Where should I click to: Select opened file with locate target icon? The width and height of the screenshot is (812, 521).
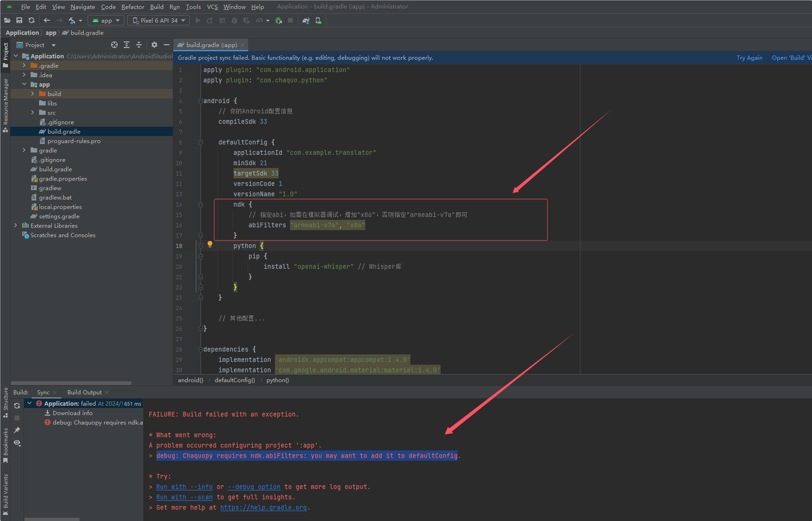[114, 45]
